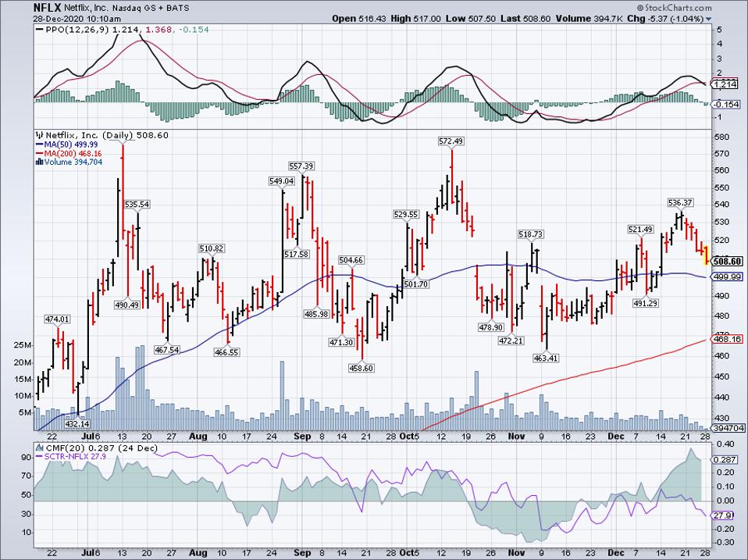748x560 pixels.
Task: Click the 549.04 price label
Action: [281, 181]
